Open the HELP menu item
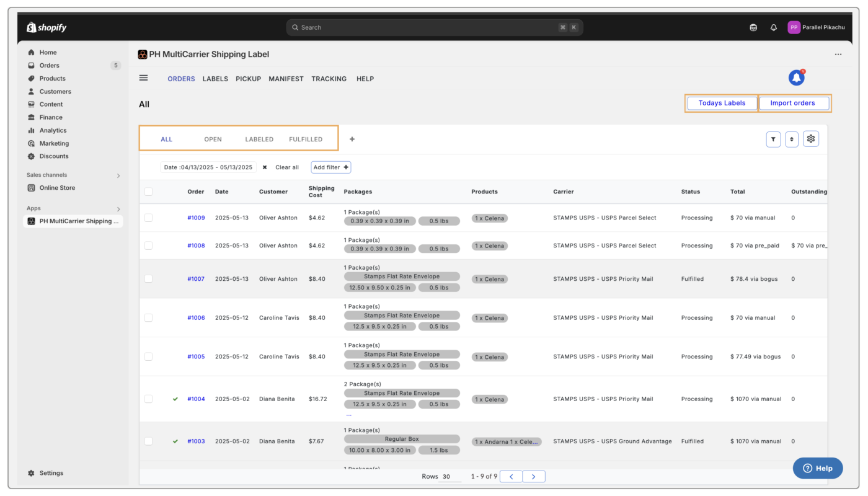Screen dimensions: 868x496 tap(365, 79)
